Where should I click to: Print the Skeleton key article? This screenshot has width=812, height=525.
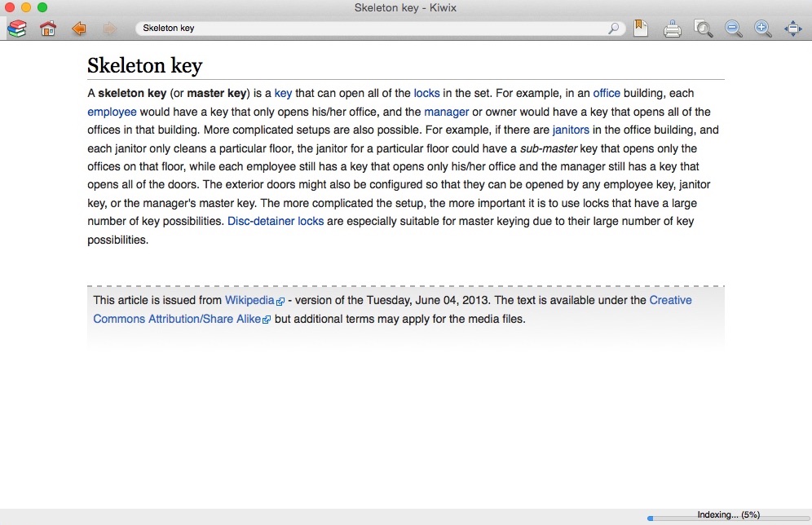[672, 29]
